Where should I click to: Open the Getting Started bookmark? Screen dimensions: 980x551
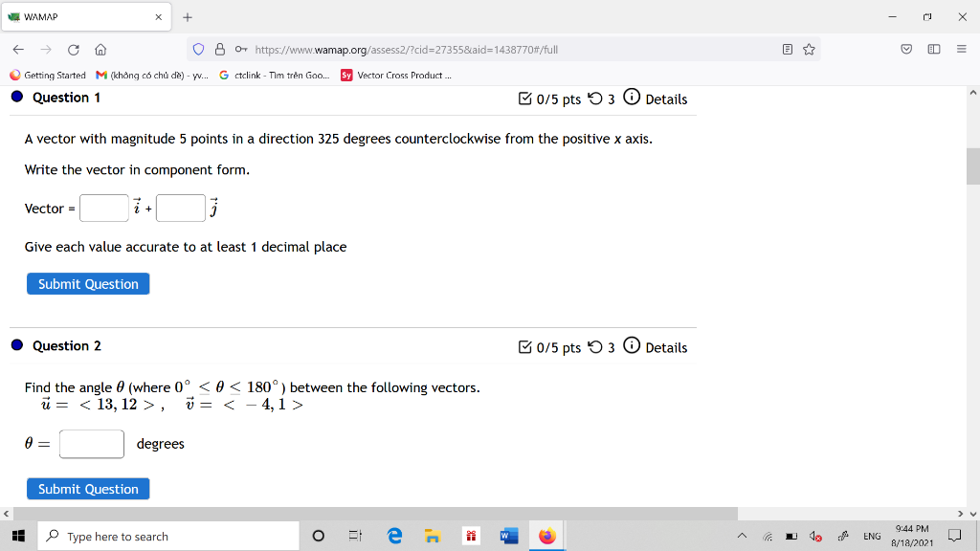click(x=47, y=74)
